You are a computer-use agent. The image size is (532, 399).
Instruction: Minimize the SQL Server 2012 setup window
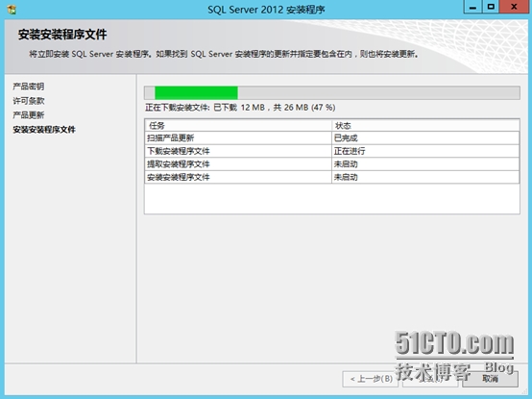[x=472, y=7]
